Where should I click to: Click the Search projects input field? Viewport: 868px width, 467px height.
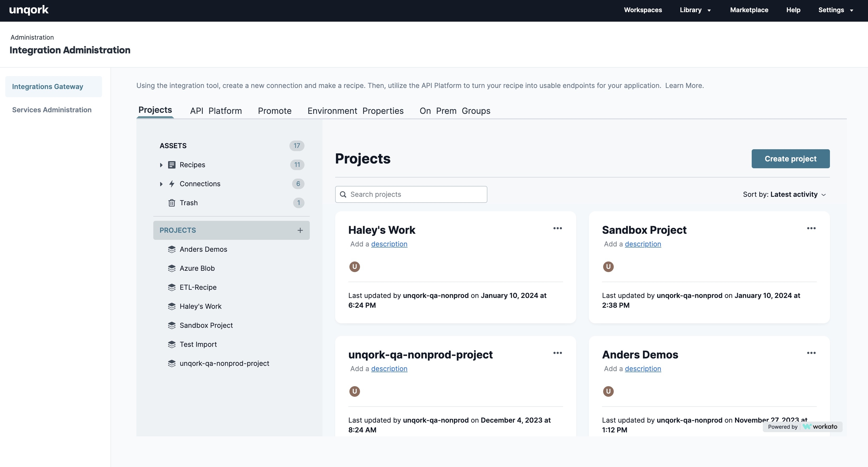coord(411,194)
